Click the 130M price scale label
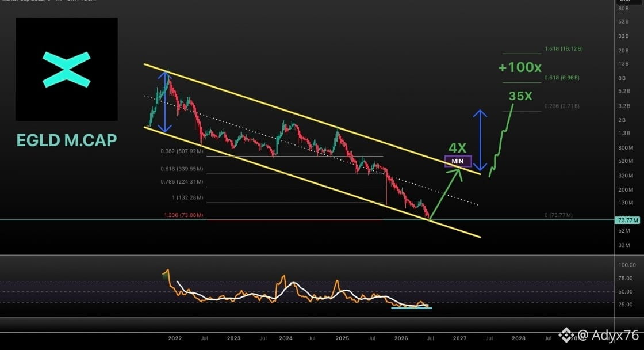The image size is (644, 350). [x=625, y=203]
